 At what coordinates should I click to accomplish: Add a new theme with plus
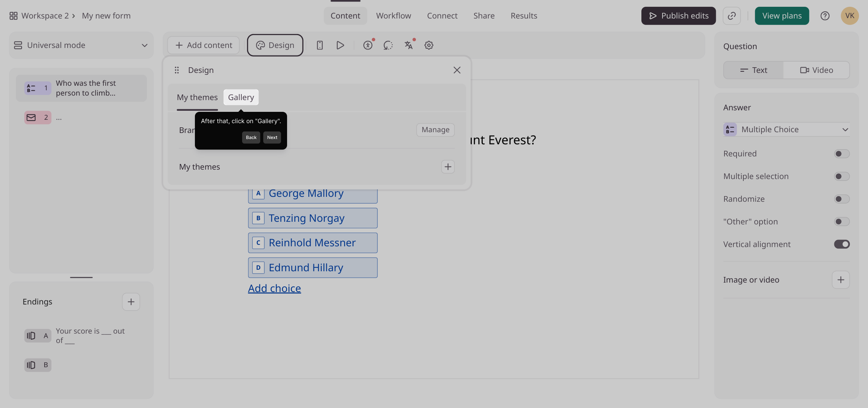tap(448, 167)
